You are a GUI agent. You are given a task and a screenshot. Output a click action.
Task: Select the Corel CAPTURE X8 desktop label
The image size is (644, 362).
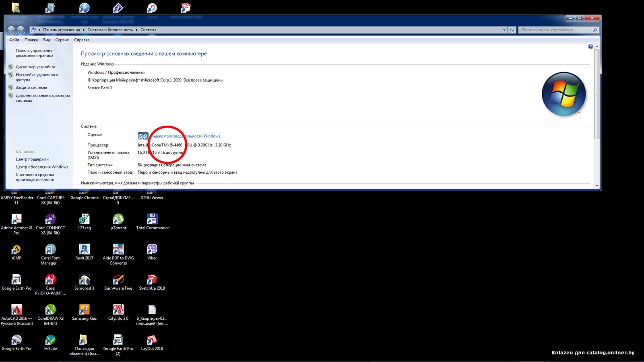[51, 200]
